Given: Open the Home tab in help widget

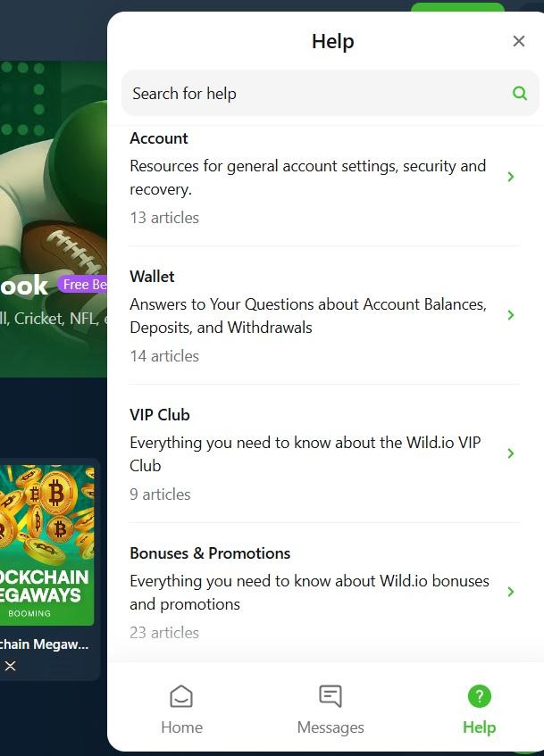Looking at the screenshot, I should (x=181, y=710).
